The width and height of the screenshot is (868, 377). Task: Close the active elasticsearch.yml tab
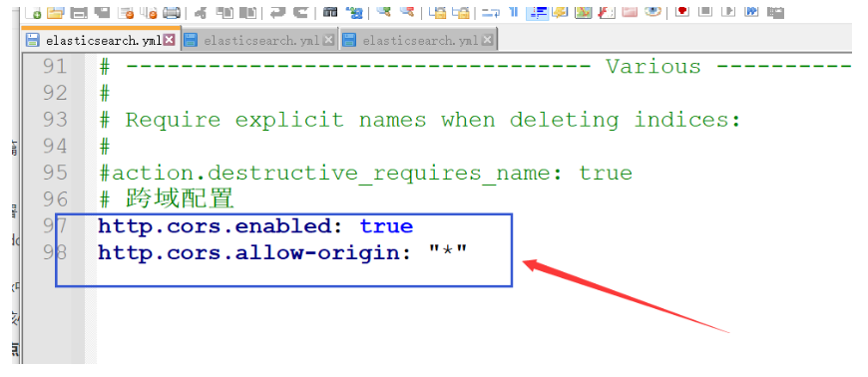tap(170, 40)
